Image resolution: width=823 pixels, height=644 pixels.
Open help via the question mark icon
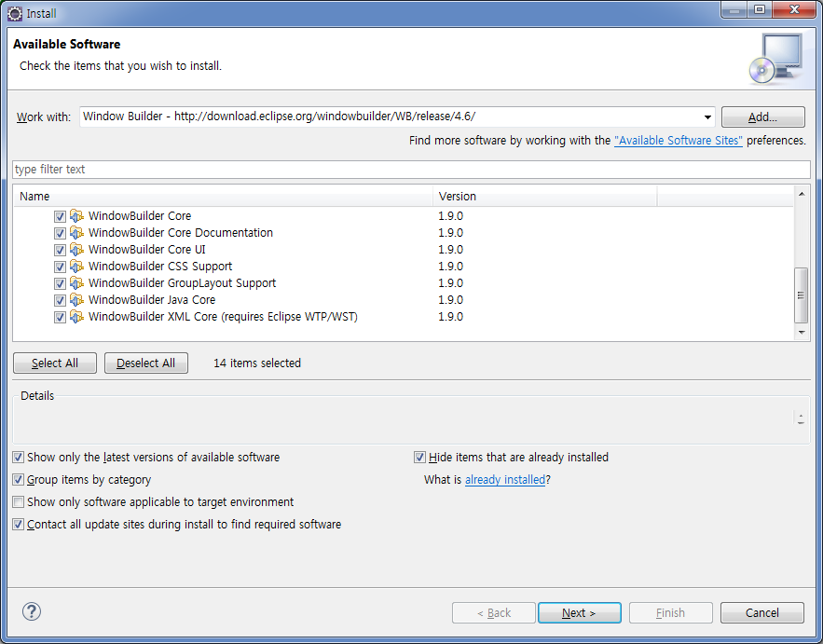pyautogui.click(x=32, y=611)
